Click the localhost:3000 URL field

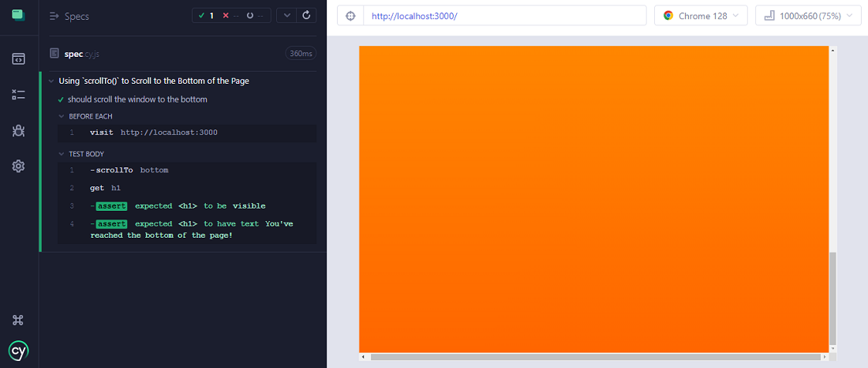click(505, 16)
